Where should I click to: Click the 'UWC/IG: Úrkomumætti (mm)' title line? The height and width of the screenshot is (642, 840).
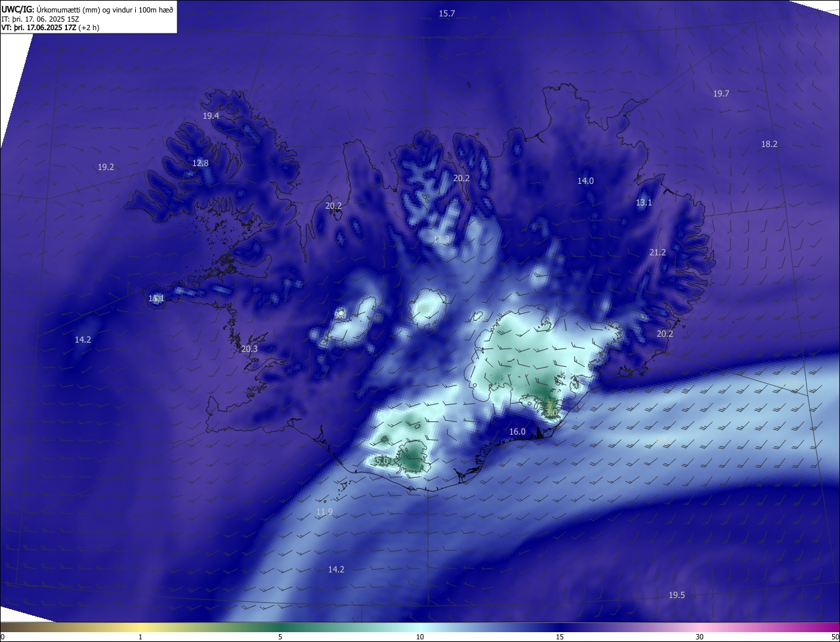tap(87, 9)
